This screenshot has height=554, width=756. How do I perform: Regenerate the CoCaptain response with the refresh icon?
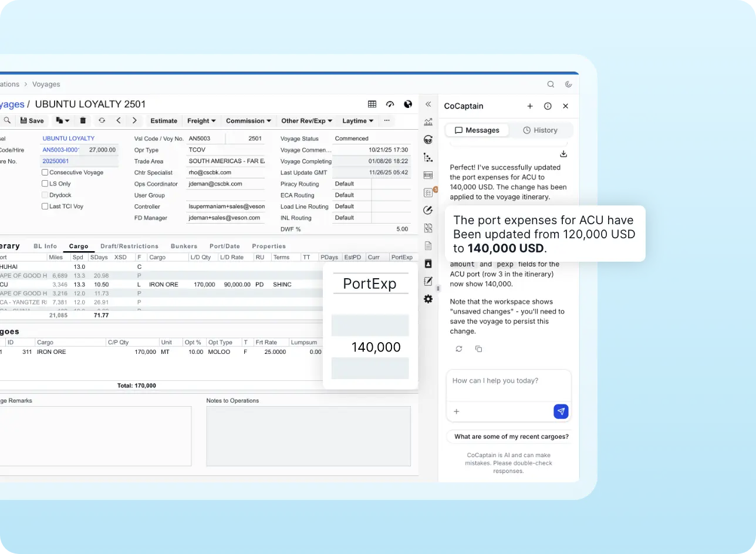[x=459, y=349]
